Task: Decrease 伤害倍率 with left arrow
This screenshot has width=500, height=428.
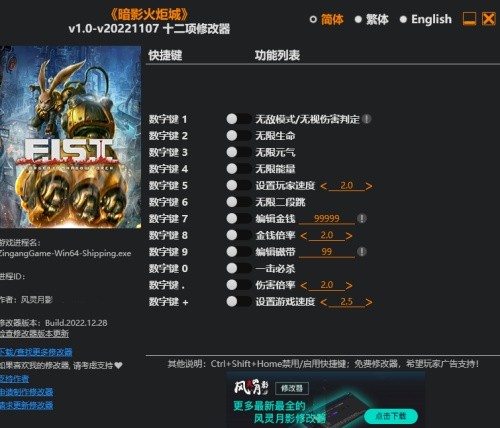Action: (x=303, y=286)
